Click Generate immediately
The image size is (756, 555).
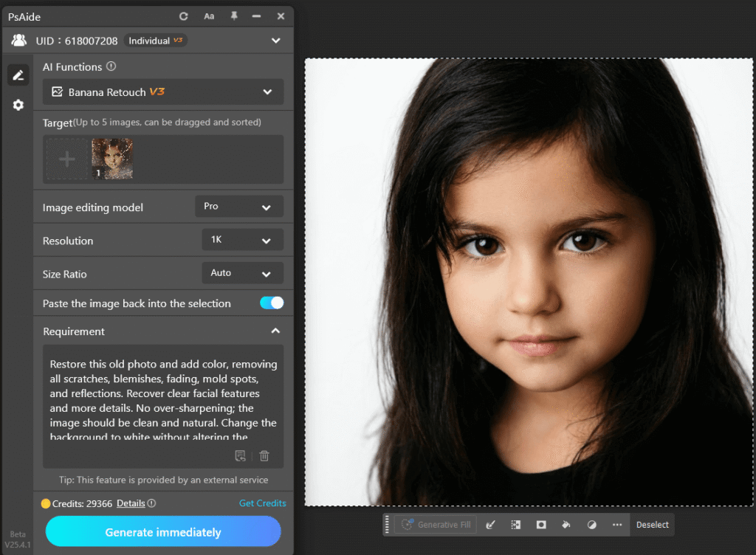(x=163, y=531)
